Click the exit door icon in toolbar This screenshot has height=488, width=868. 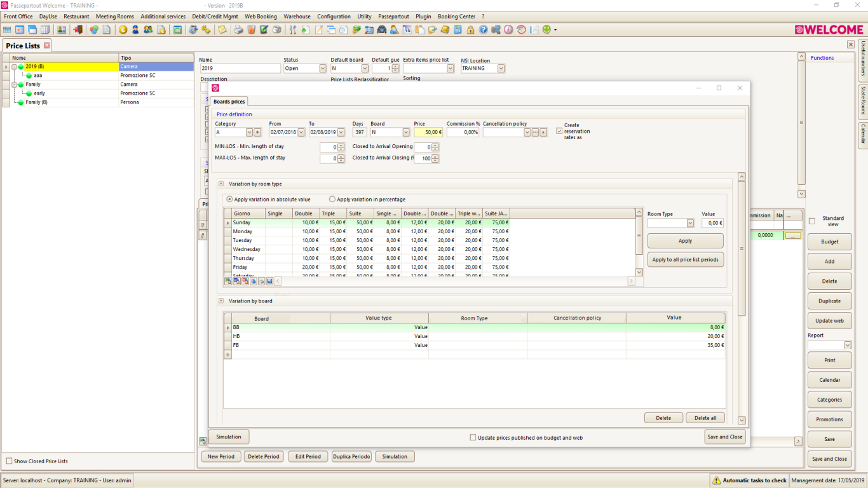(x=79, y=30)
